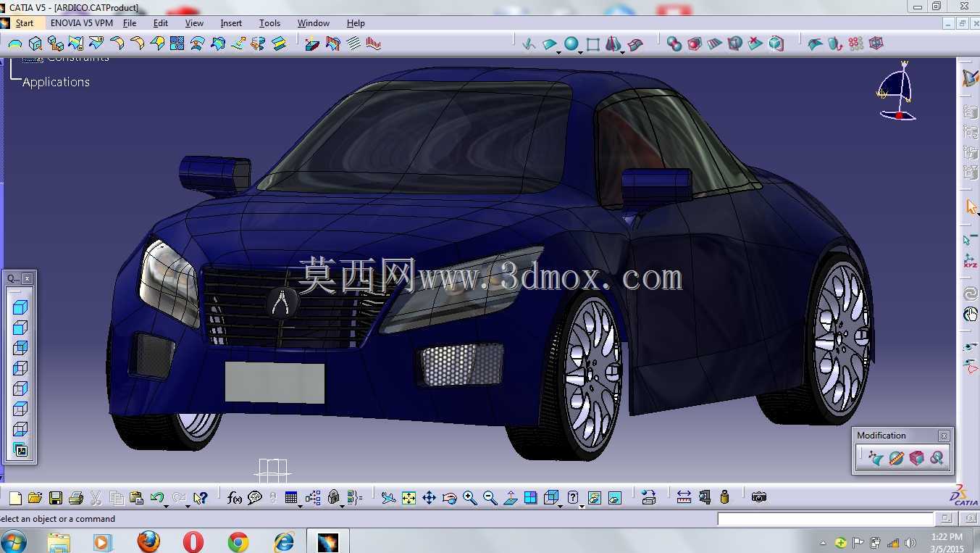Viewport: 980px width, 553px height.
Task: Create a multi-view layout
Action: click(531, 498)
